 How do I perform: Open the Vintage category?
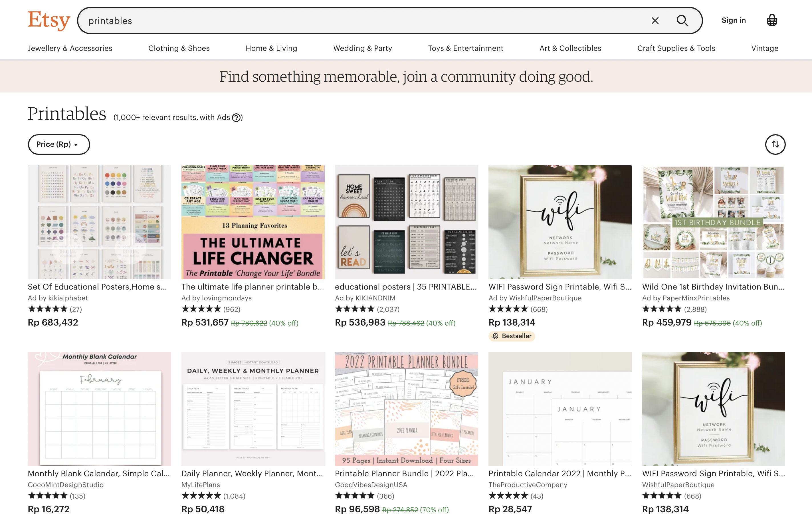tap(764, 48)
